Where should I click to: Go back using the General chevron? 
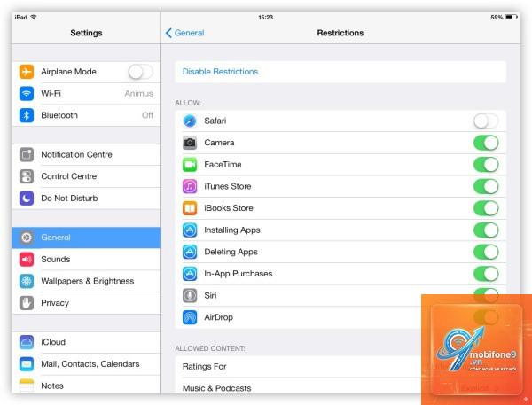click(x=184, y=33)
